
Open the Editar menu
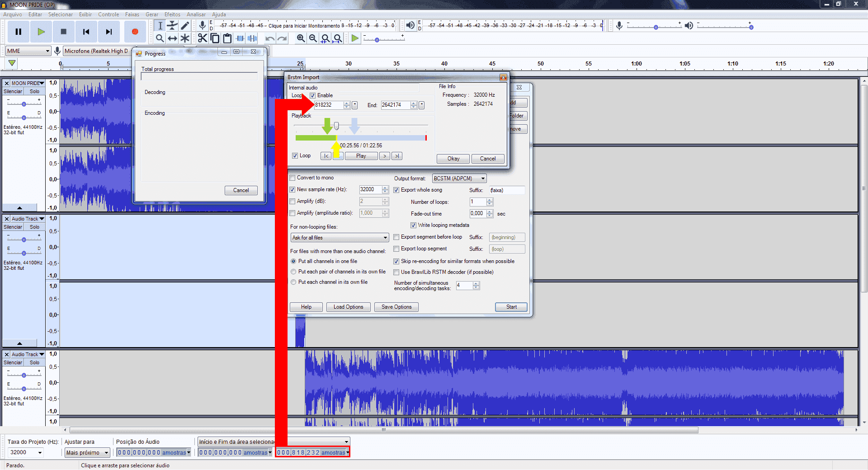(x=35, y=14)
